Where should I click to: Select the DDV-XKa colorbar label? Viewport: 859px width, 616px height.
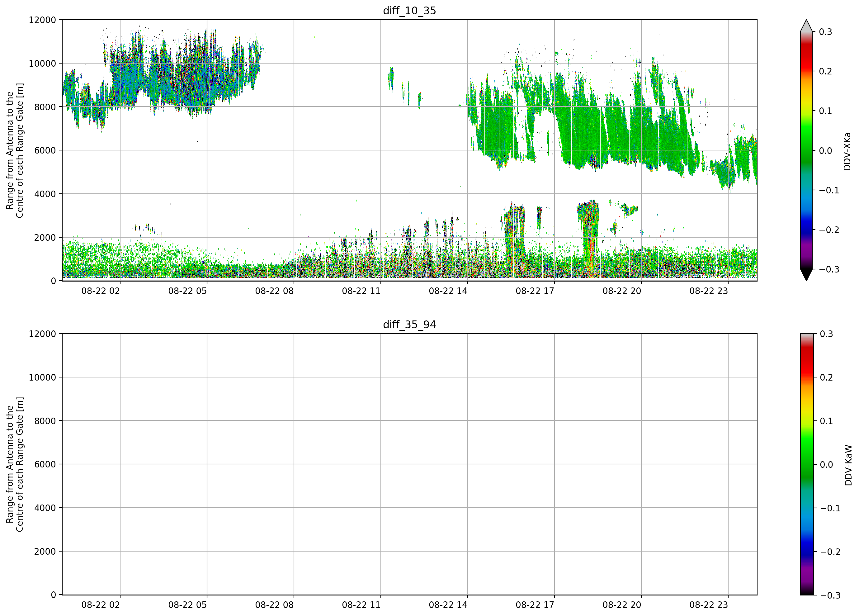(847, 151)
